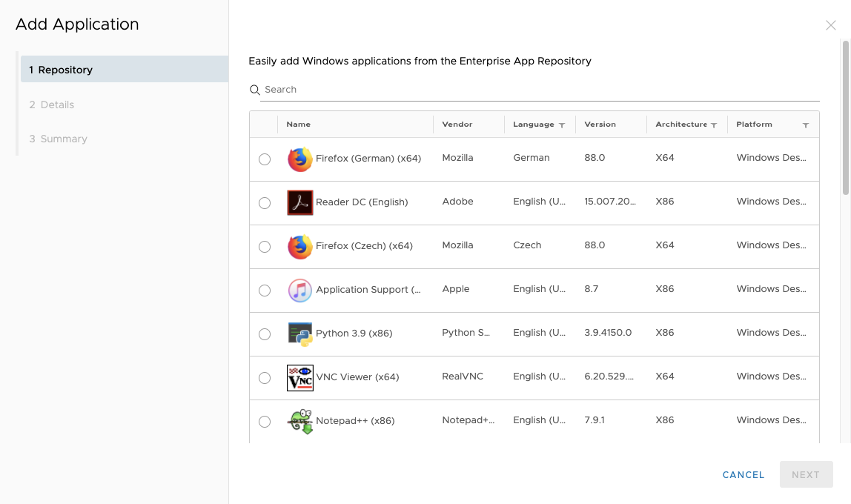Click the vertical scrollbar thumb
This screenshot has width=851, height=504.
tap(845, 119)
